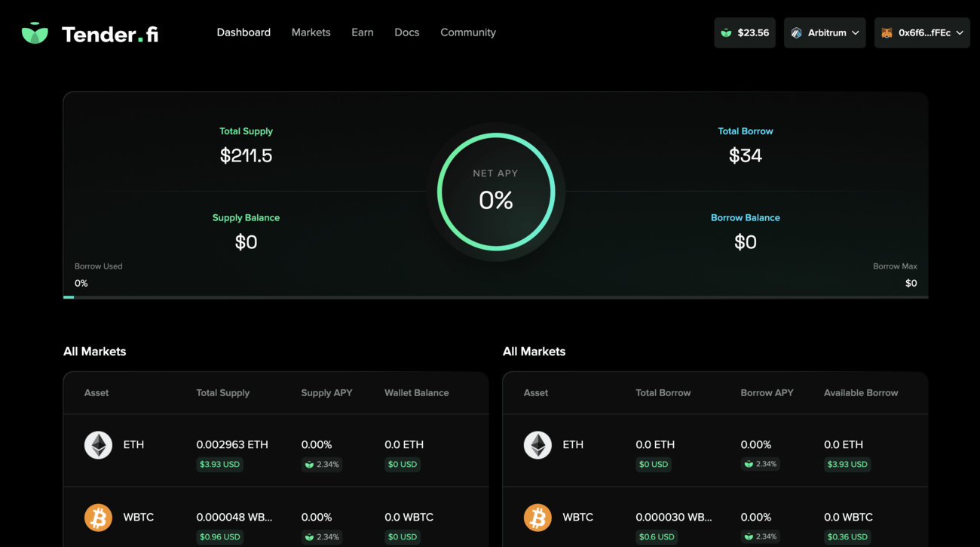Click the 0.002963 ETH total supply value
This screenshot has width=980, height=547.
point(232,444)
